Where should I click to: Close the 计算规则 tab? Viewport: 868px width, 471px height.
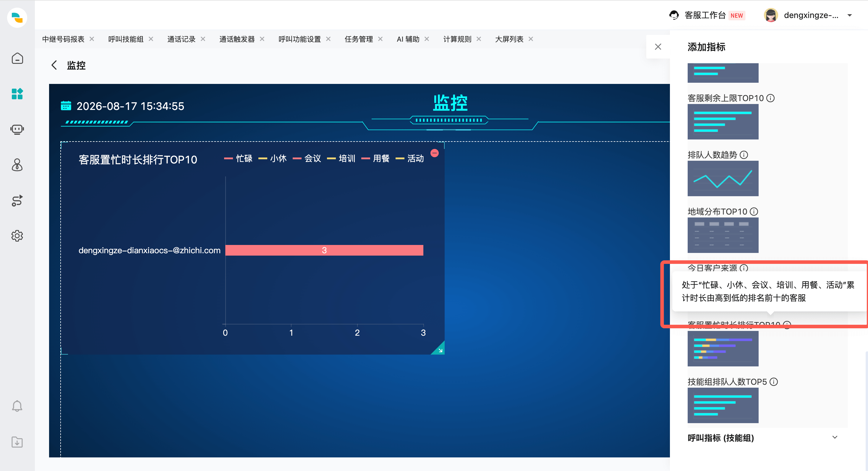coord(478,39)
